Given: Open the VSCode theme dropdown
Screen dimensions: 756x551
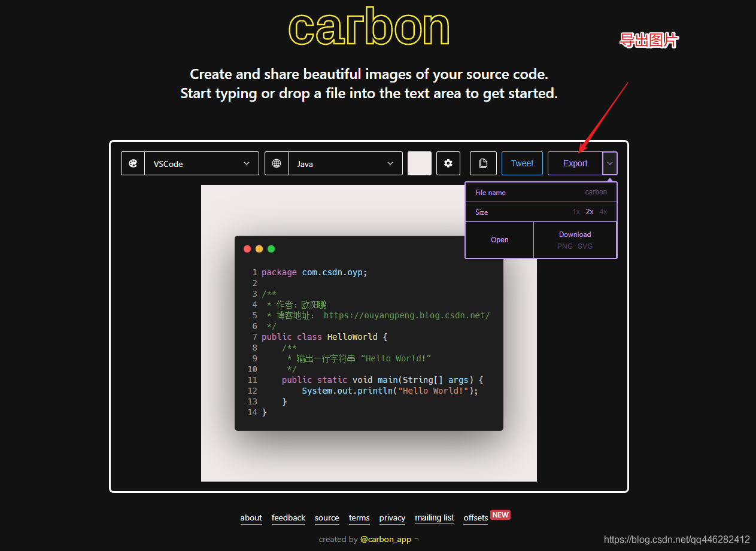Looking at the screenshot, I should [201, 163].
